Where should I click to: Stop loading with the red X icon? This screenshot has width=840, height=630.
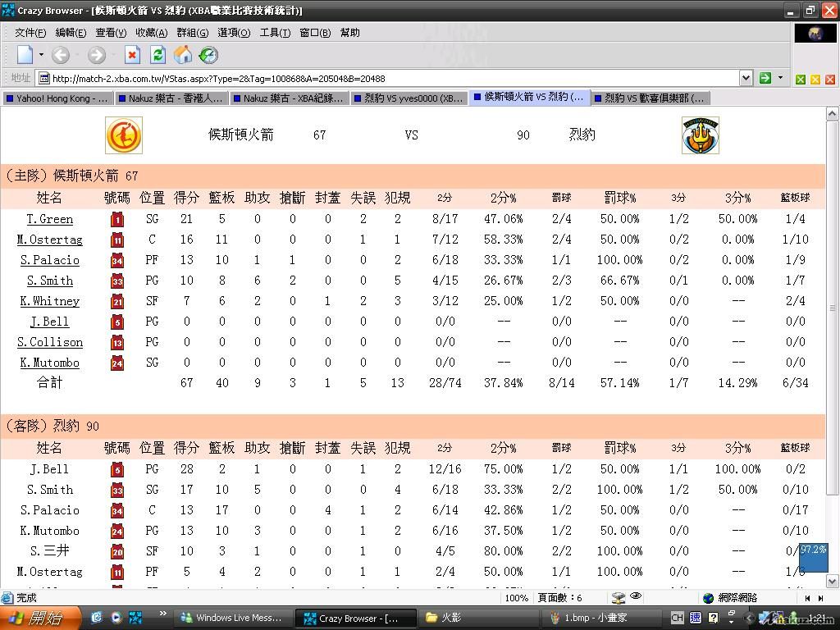[132, 55]
